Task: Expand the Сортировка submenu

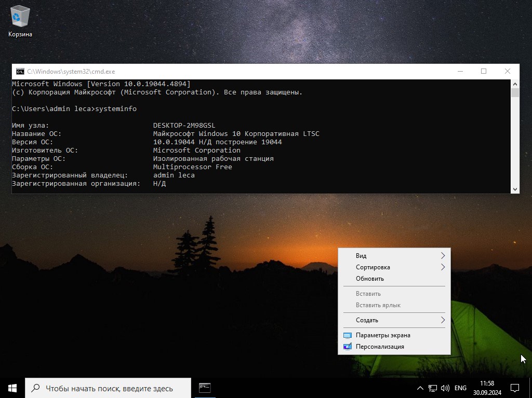Action: pyautogui.click(x=394, y=267)
